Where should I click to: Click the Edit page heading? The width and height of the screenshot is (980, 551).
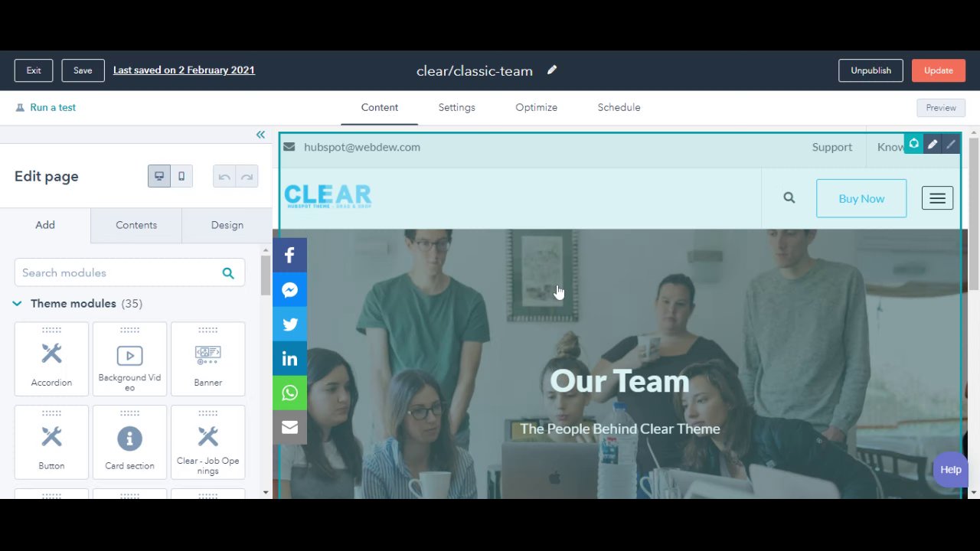click(x=47, y=176)
